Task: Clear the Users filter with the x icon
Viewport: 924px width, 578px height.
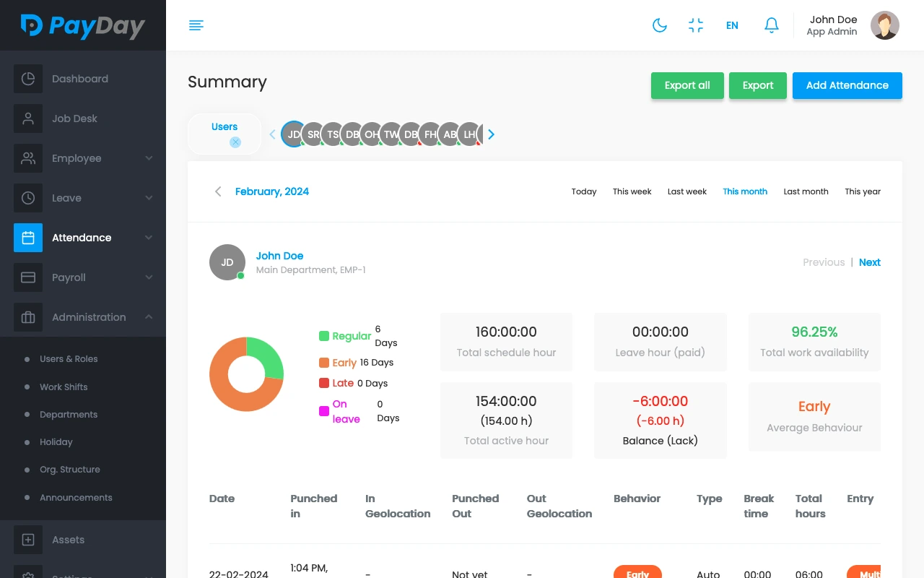Action: [x=235, y=142]
